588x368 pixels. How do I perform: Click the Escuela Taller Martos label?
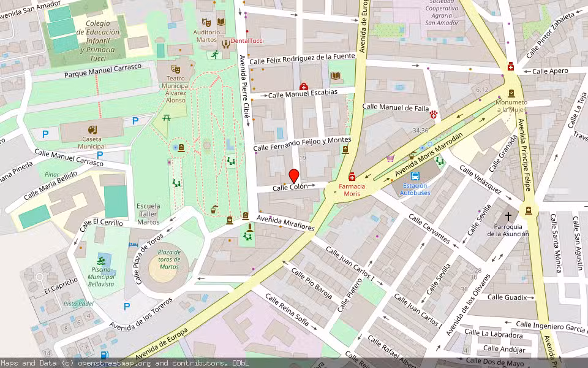pyautogui.click(x=148, y=214)
